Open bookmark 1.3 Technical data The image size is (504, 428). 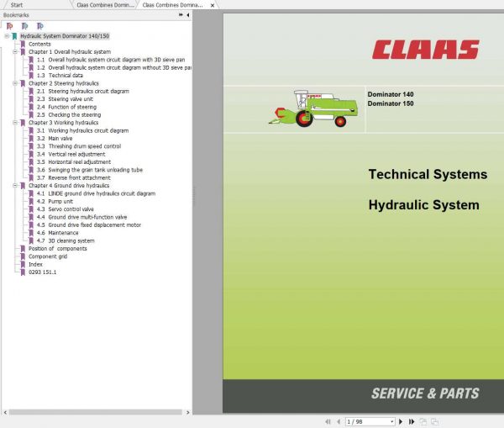[x=60, y=76]
